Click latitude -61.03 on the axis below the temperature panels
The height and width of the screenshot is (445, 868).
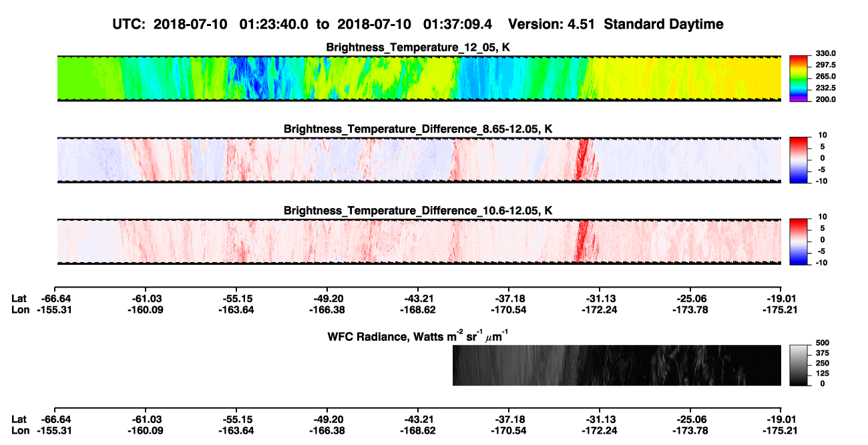pos(146,298)
